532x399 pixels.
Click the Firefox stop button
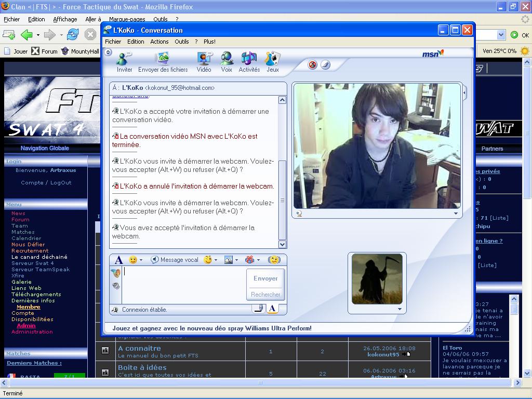(x=90, y=35)
